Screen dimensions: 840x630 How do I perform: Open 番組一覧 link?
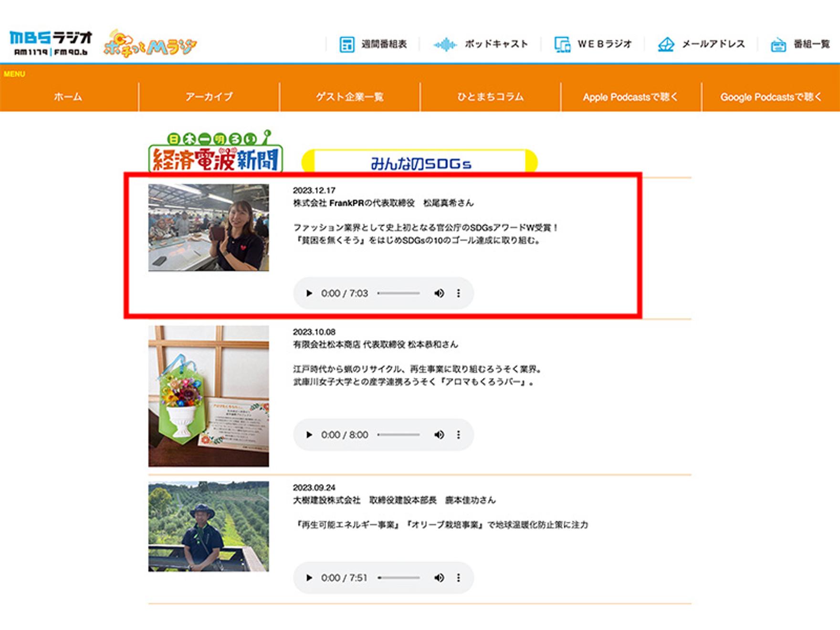tap(812, 44)
